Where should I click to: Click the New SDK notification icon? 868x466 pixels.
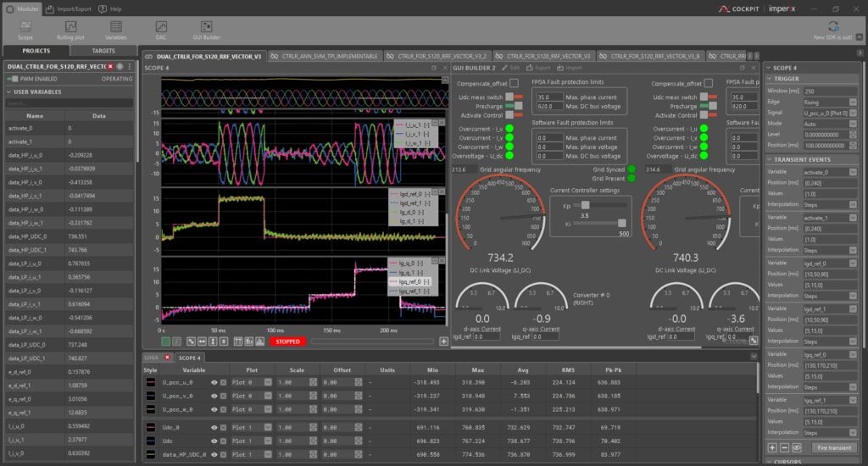click(x=833, y=29)
